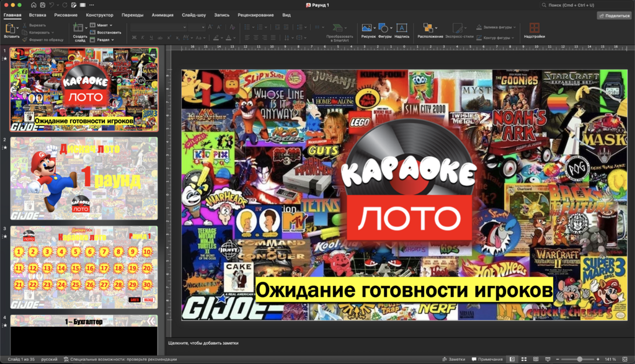Expand the Вставить paste options arrow

coord(17,28)
